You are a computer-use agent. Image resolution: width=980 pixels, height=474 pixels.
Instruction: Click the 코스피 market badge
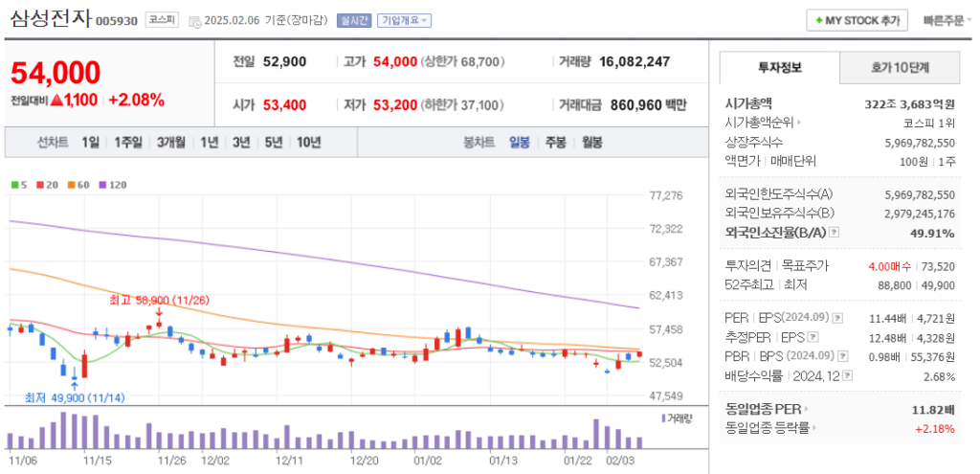pyautogui.click(x=162, y=19)
